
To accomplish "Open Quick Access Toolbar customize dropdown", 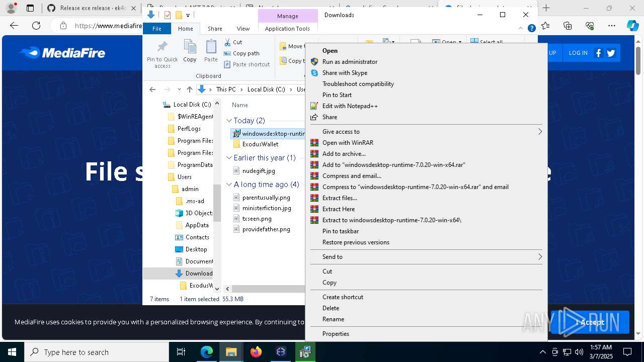I will point(188,16).
